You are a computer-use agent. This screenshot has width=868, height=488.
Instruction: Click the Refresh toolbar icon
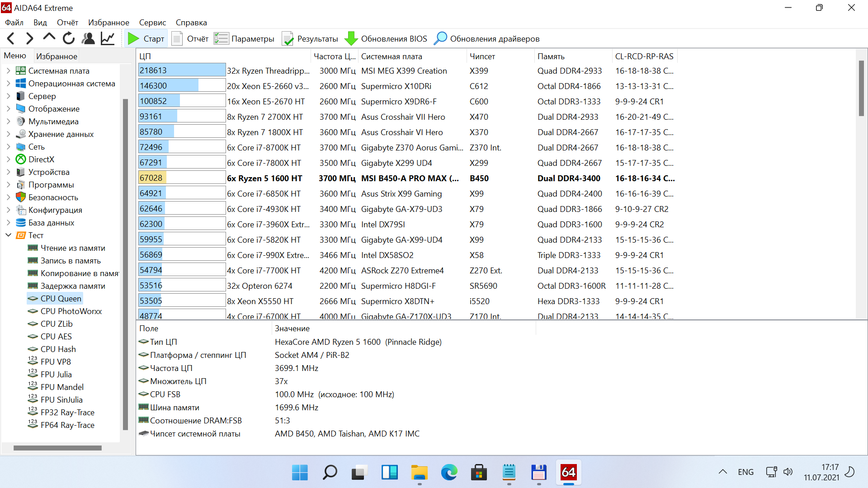[69, 39]
